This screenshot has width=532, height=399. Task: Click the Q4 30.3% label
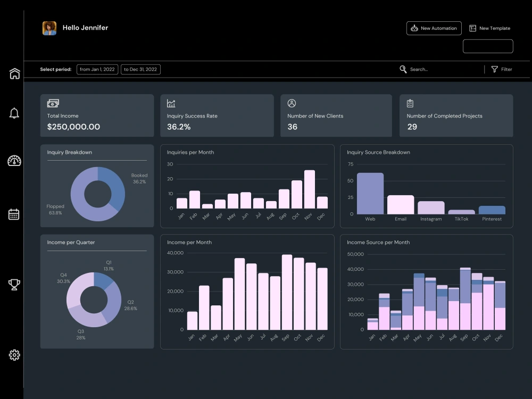[63, 278]
